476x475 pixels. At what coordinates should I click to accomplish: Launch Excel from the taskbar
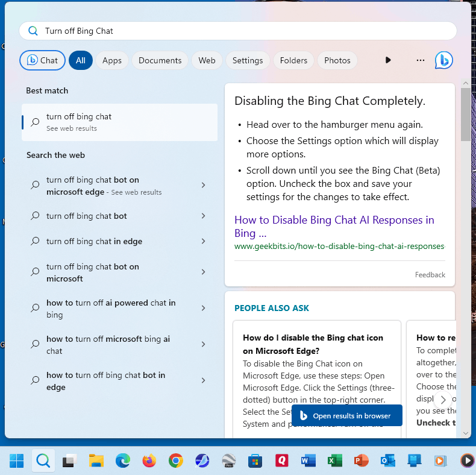click(335, 461)
